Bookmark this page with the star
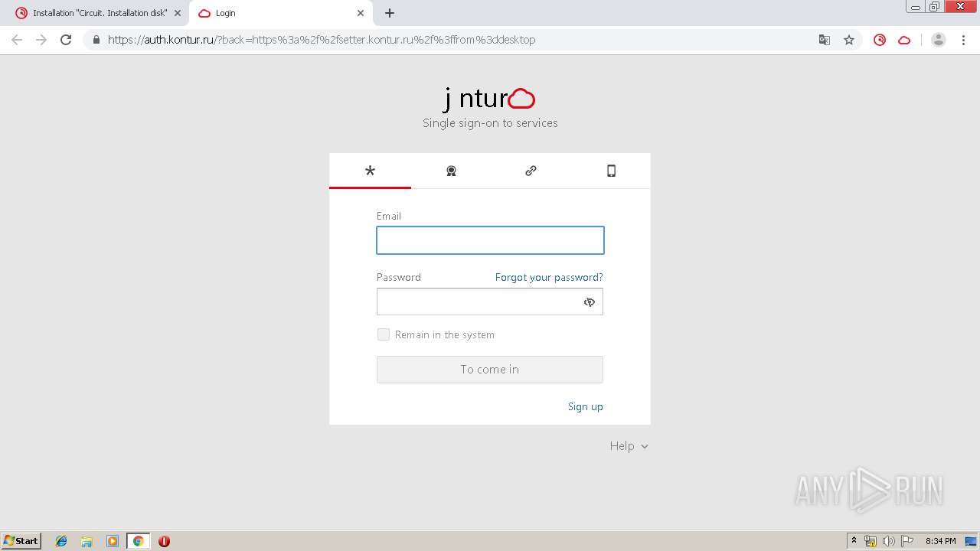The height and width of the screenshot is (551, 980). (849, 40)
